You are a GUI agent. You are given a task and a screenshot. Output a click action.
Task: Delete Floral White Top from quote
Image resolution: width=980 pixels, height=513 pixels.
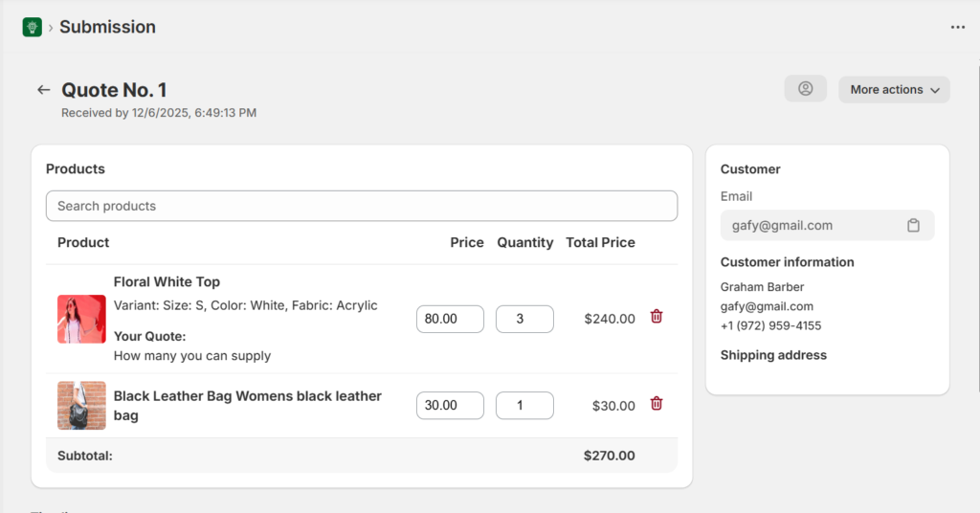pos(656,317)
